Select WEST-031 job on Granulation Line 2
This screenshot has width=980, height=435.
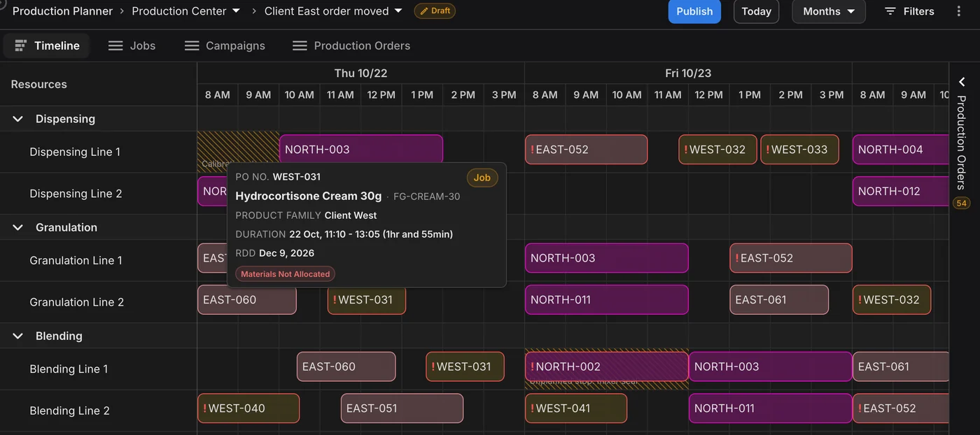pyautogui.click(x=367, y=300)
